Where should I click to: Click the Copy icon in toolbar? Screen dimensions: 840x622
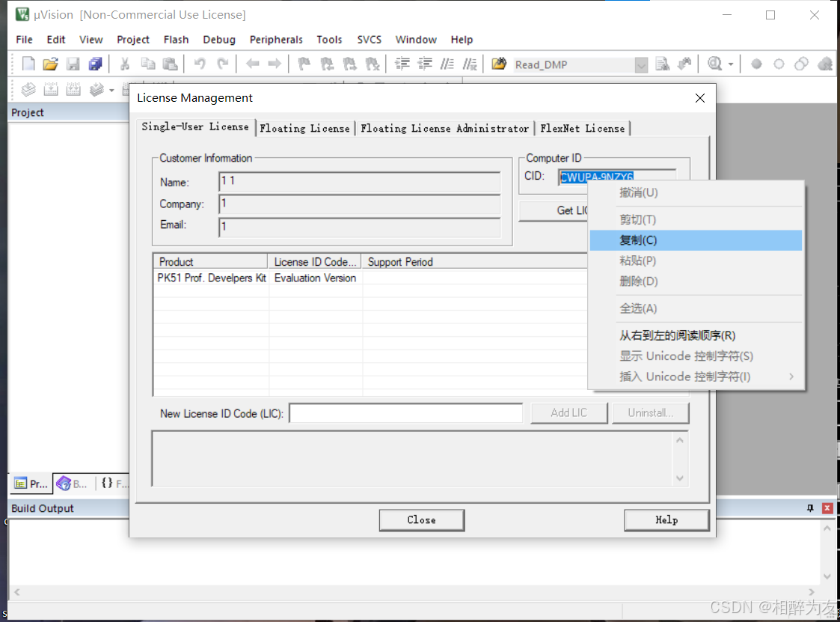tap(148, 64)
